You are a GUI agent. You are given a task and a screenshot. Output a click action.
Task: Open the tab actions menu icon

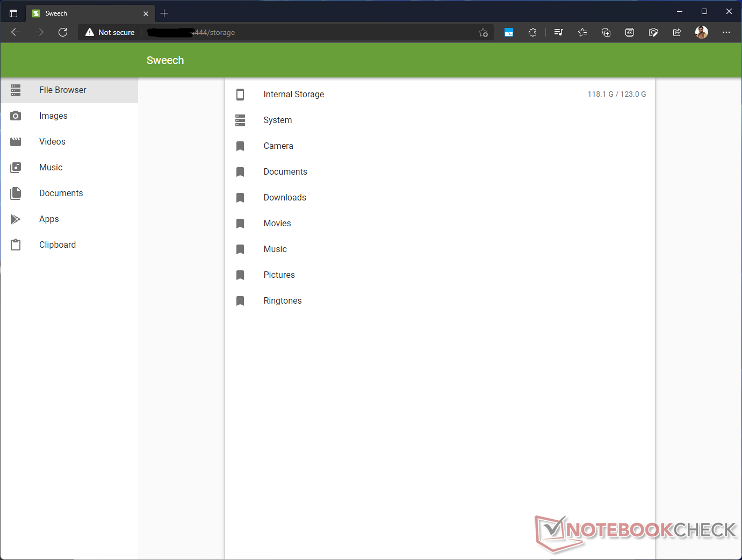click(13, 13)
